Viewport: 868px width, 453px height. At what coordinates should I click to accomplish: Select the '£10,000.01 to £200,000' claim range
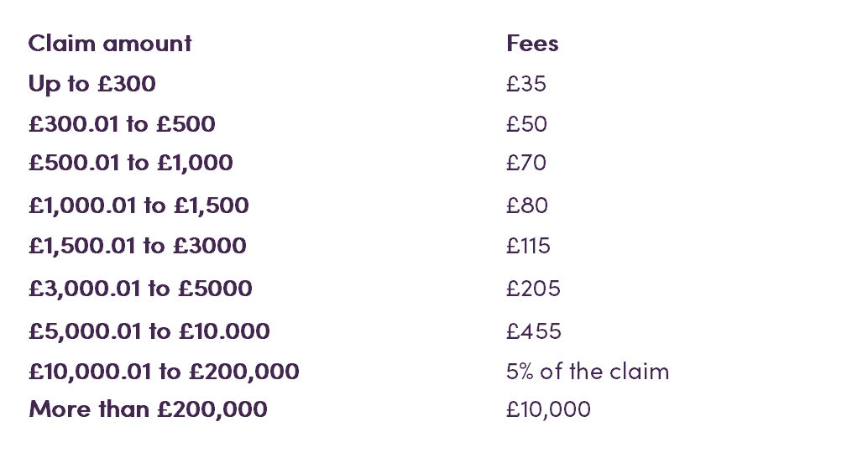pyautogui.click(x=164, y=372)
